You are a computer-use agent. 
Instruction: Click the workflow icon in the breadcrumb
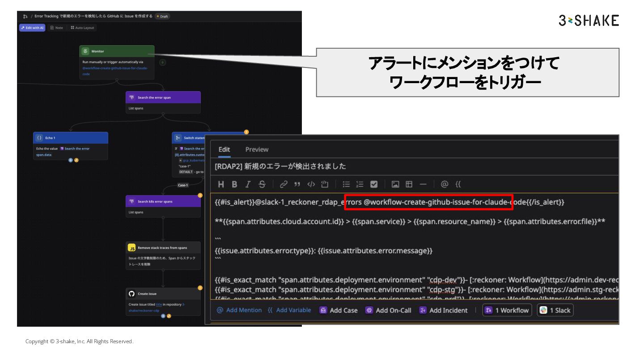tap(25, 16)
